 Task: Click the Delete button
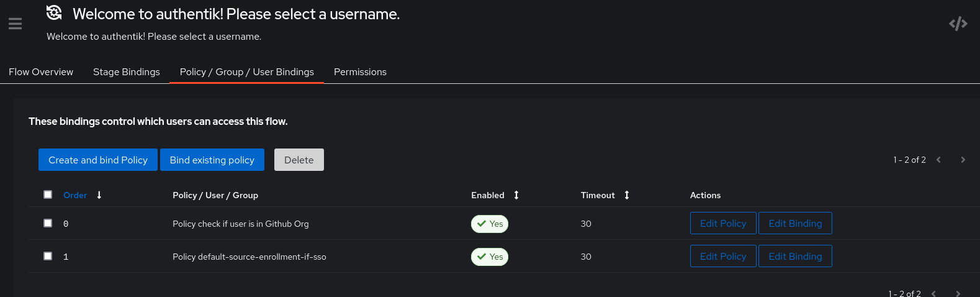pos(299,160)
